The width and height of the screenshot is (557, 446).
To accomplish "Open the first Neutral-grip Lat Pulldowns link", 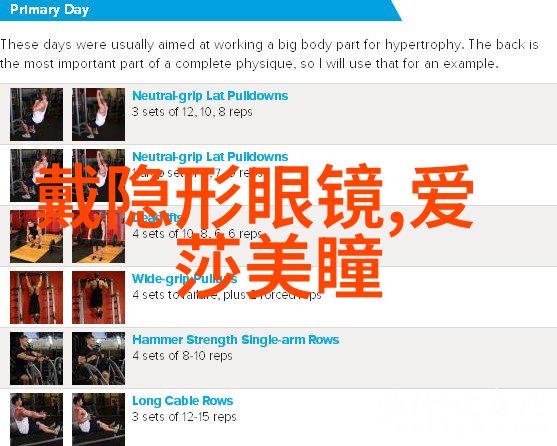I will (x=210, y=96).
